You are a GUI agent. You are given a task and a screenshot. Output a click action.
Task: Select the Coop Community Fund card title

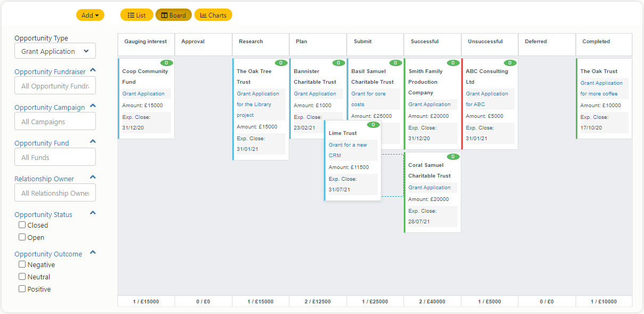145,77
